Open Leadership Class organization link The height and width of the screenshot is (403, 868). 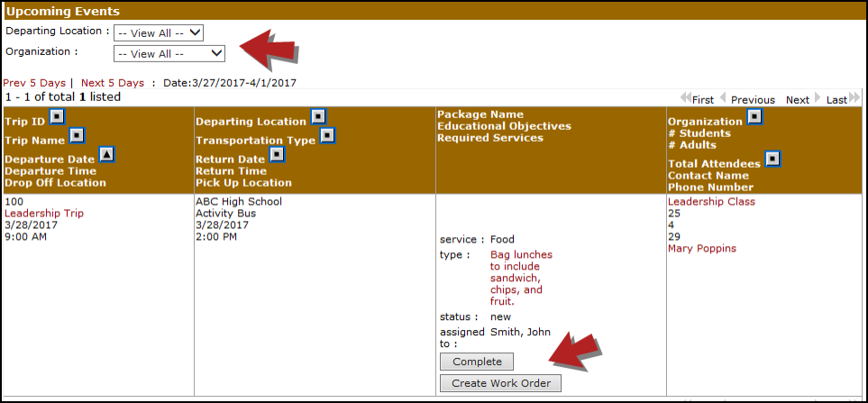(711, 202)
